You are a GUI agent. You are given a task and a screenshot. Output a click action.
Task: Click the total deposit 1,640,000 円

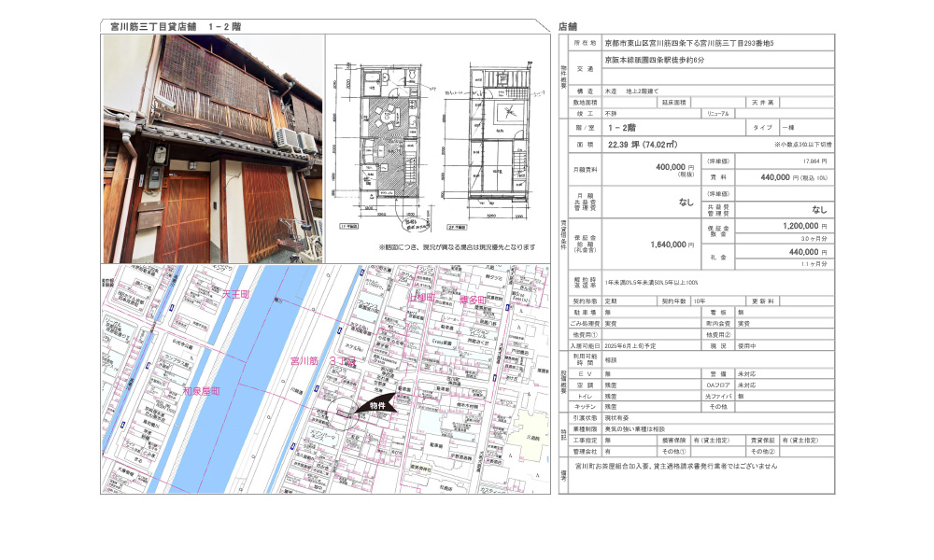point(672,245)
